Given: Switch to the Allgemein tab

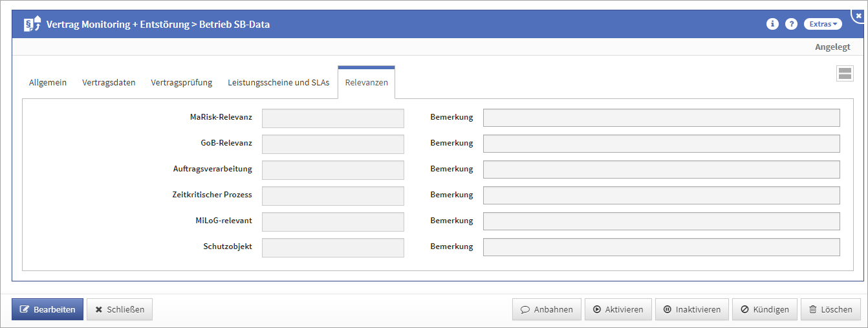Looking at the screenshot, I should [x=48, y=83].
